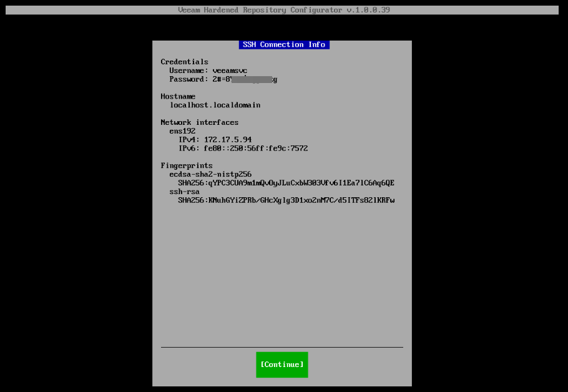Screen dimensions: 568x392
Task: Click the Fingerprints heading
Action: click(x=187, y=165)
